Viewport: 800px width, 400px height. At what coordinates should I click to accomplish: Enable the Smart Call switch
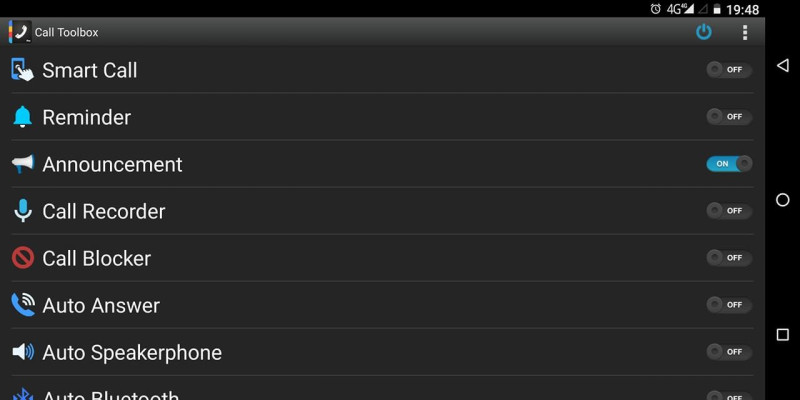(x=729, y=70)
